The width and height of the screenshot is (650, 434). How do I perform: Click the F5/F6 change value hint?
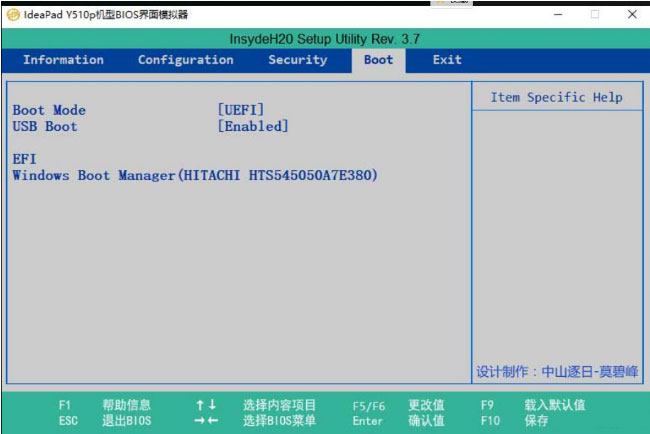click(398, 405)
